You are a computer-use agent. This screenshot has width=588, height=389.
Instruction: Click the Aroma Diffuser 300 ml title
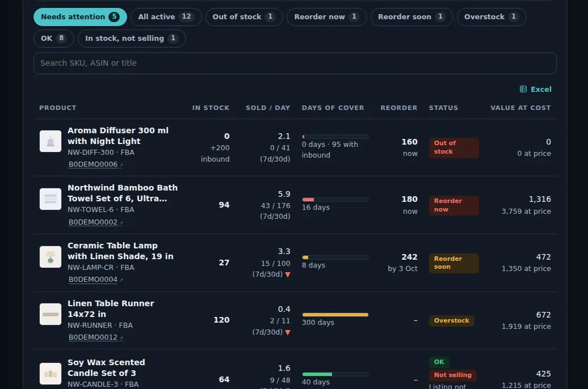[x=117, y=136]
